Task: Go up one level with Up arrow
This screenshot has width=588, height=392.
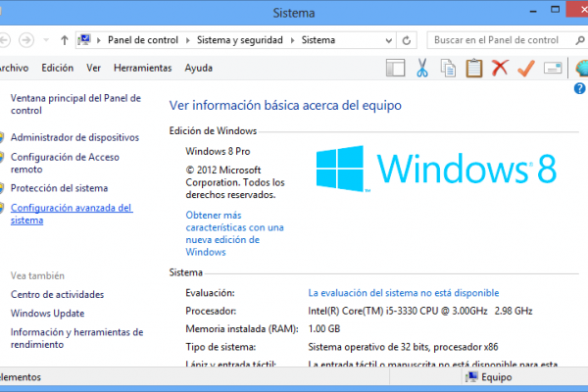Action: (x=65, y=40)
